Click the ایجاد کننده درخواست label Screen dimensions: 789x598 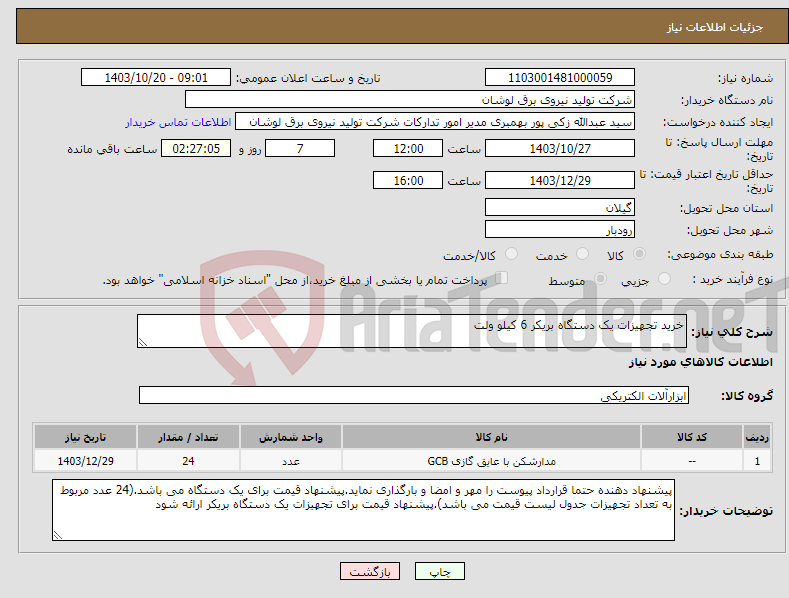click(718, 123)
